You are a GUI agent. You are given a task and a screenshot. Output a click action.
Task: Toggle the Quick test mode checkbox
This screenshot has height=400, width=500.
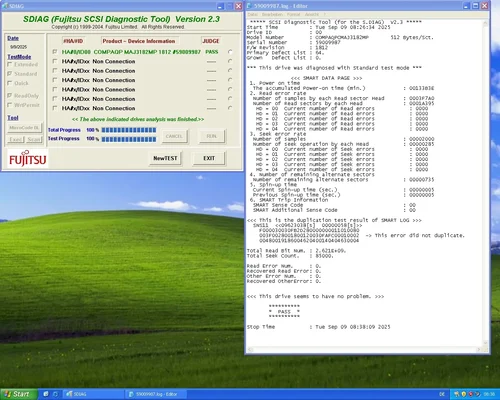[x=10, y=83]
